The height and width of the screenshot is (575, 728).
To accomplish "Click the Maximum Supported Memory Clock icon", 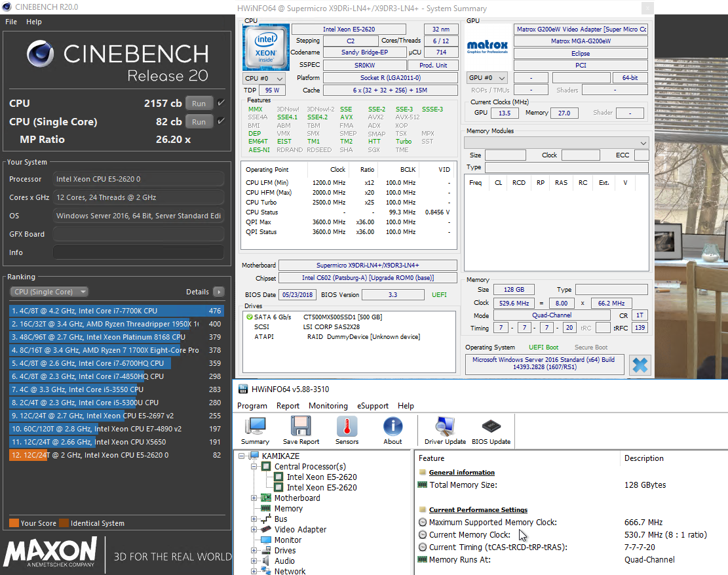I will (x=423, y=522).
